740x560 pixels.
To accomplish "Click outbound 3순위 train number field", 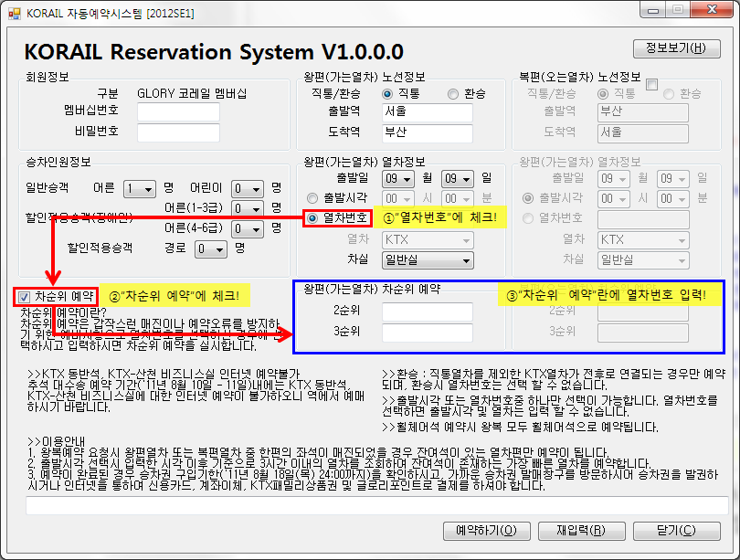I will (428, 333).
